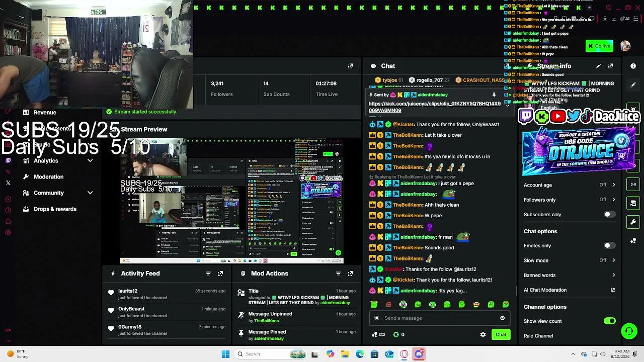Open the broadcast signal icon in right sidebar
The width and height of the screenshot is (644, 362).
pos(633,184)
